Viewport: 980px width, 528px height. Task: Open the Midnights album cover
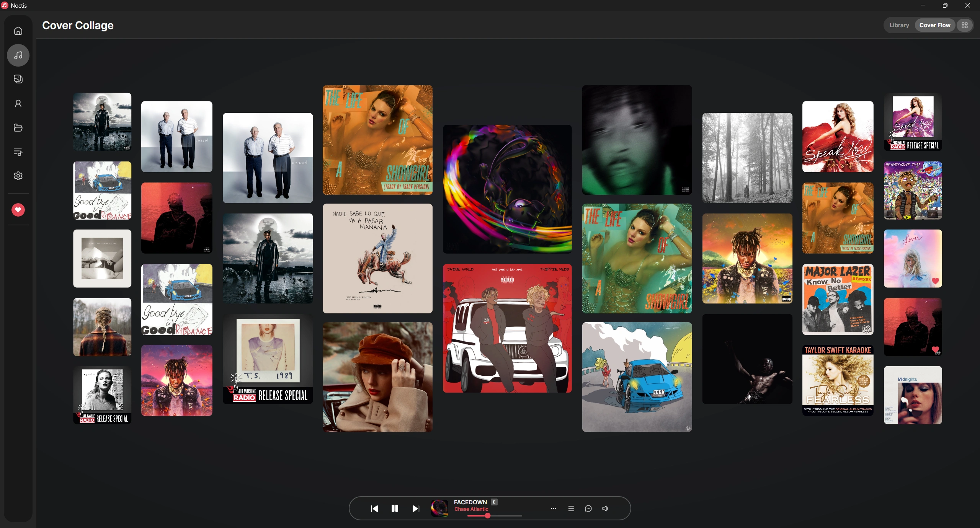[x=913, y=395]
